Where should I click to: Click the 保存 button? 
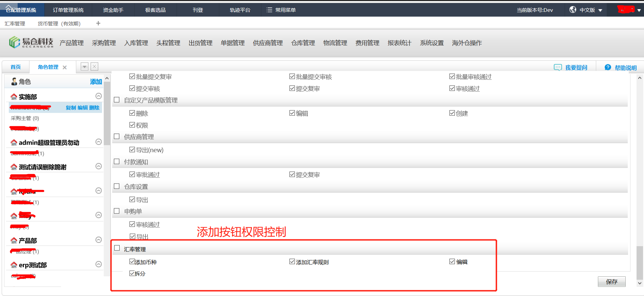coord(611,282)
